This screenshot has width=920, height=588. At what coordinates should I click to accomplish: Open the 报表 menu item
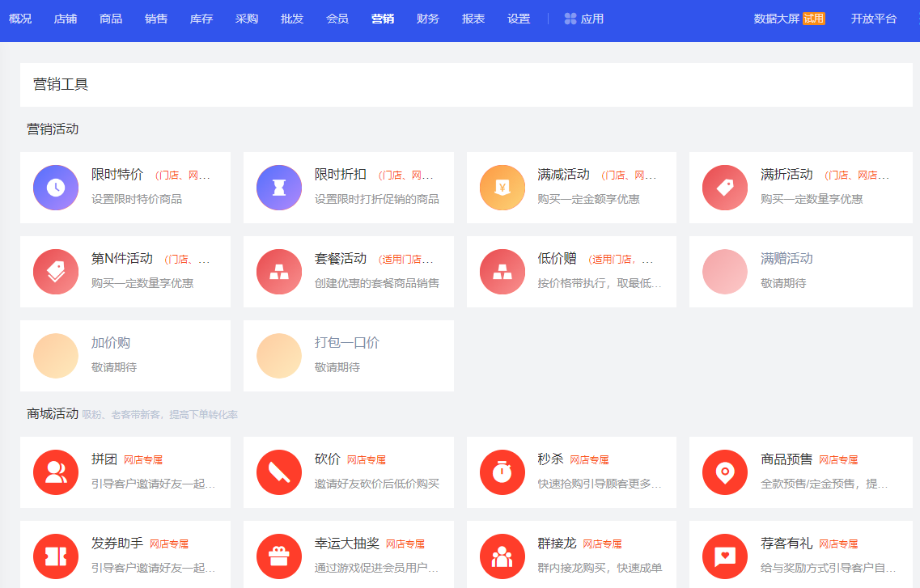click(x=473, y=18)
